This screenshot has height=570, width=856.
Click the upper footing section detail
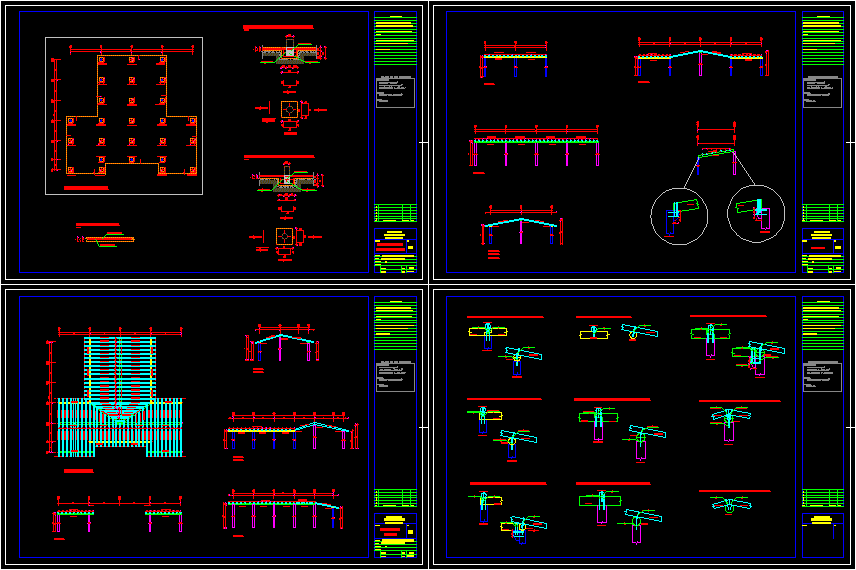[288, 55]
